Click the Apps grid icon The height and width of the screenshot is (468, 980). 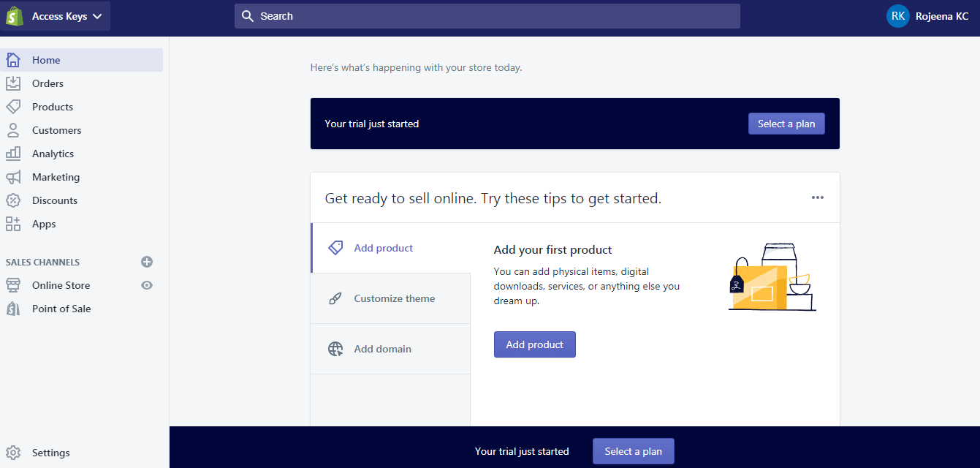13,224
